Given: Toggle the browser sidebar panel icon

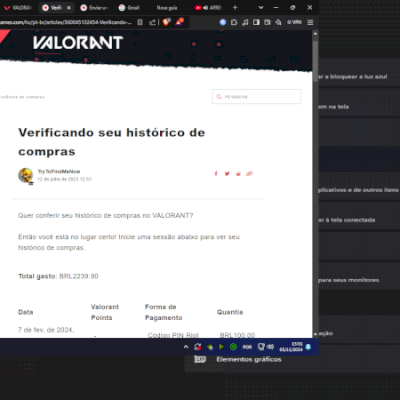Looking at the screenshot, I should click(256, 22).
